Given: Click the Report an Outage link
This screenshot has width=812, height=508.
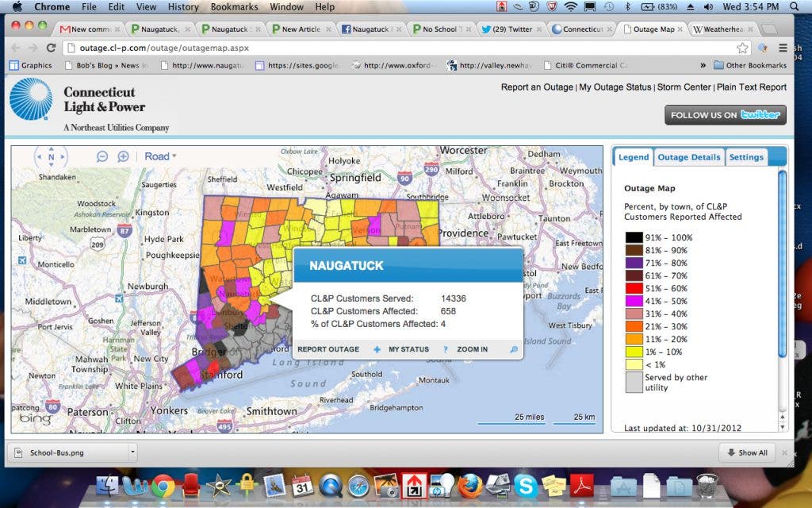Looking at the screenshot, I should click(x=536, y=87).
